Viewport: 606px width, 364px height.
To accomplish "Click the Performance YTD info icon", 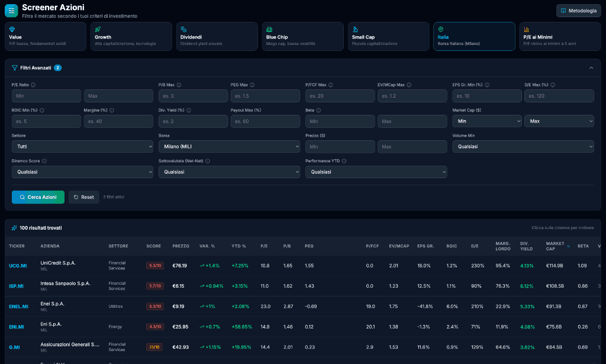I will (x=344, y=161).
